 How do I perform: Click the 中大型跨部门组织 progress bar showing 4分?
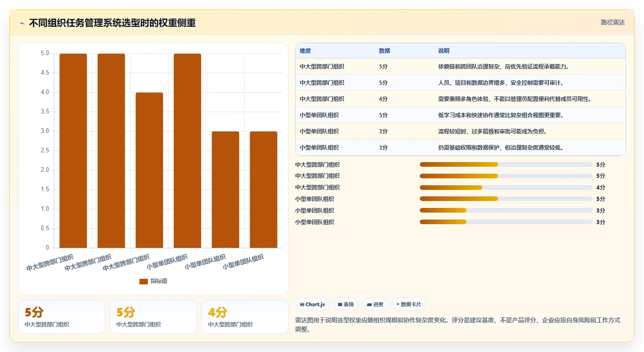pos(506,188)
